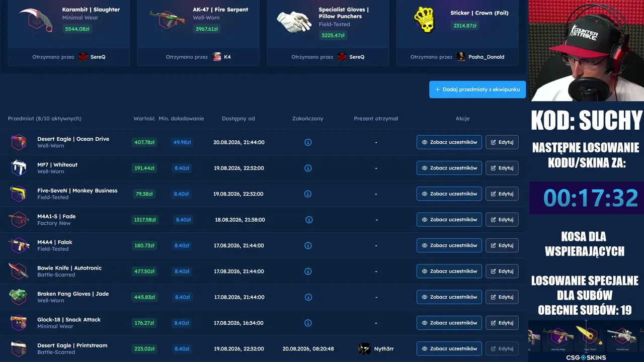View participants for Desert Eagle Ocean Drive
Image resolution: width=644 pixels, height=362 pixels.
pyautogui.click(x=449, y=142)
